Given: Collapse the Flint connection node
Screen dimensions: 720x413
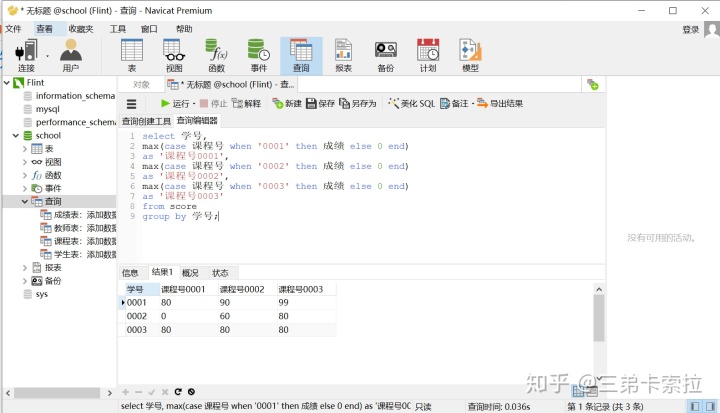Looking at the screenshot, I should click(6, 83).
